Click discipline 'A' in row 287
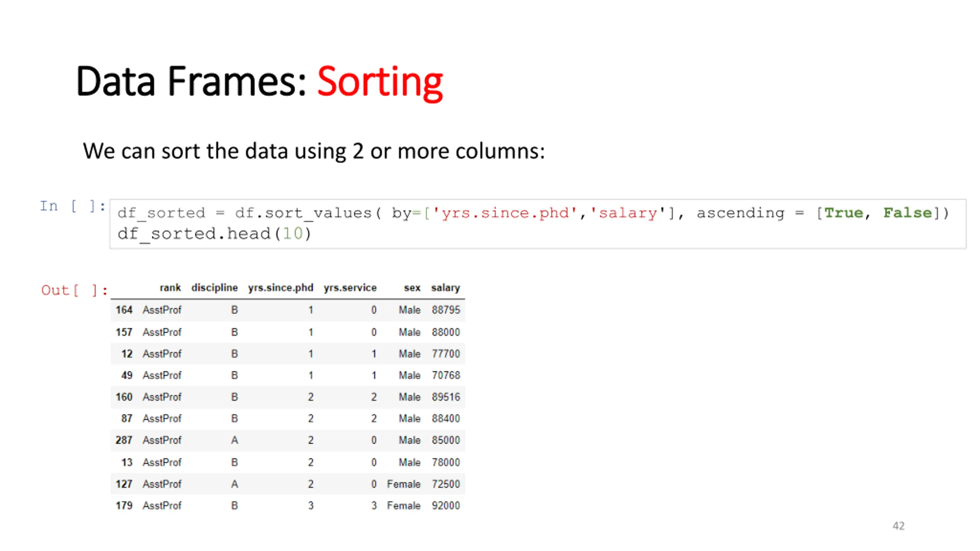The width and height of the screenshot is (980, 551). point(235,440)
